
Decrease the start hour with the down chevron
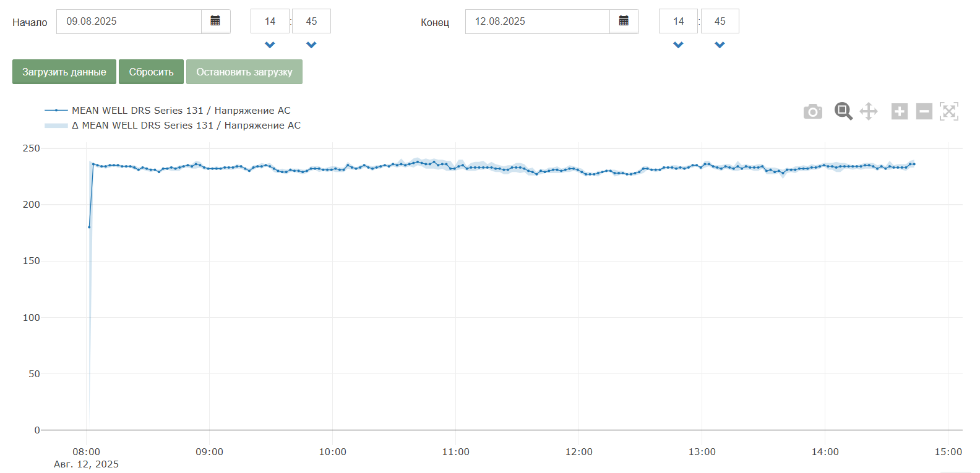point(270,45)
